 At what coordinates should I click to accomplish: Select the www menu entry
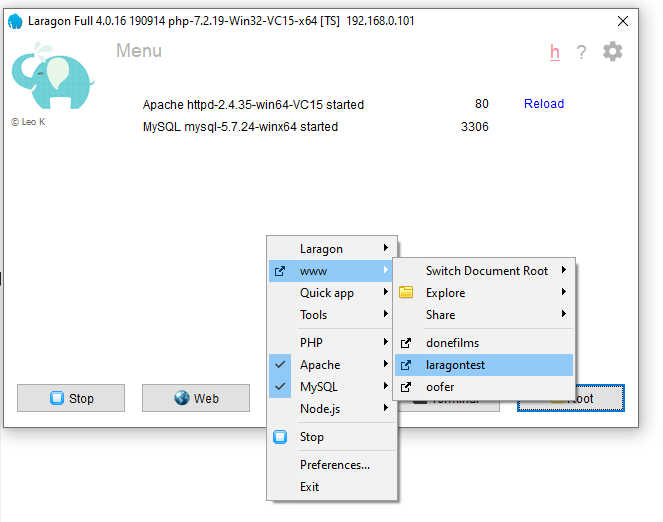point(332,271)
